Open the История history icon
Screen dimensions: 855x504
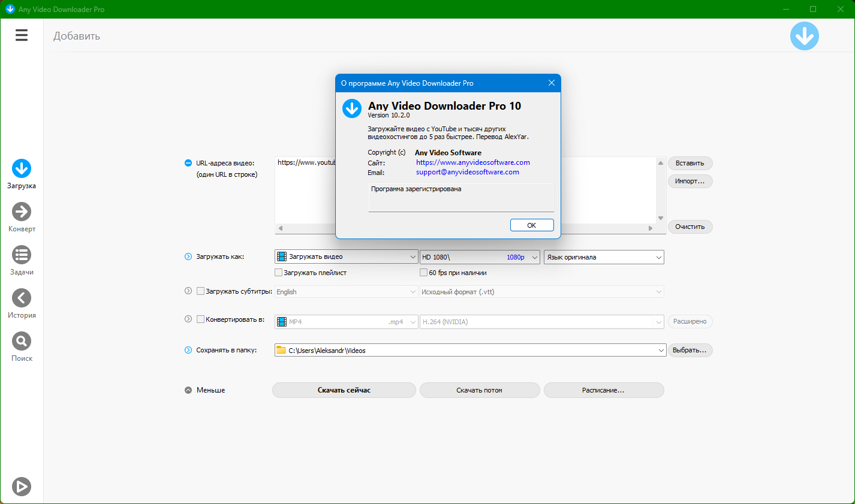22,298
